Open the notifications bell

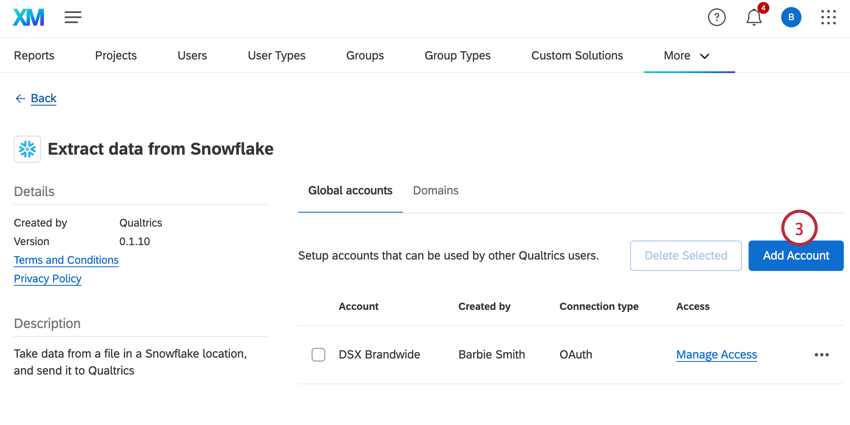pos(754,17)
